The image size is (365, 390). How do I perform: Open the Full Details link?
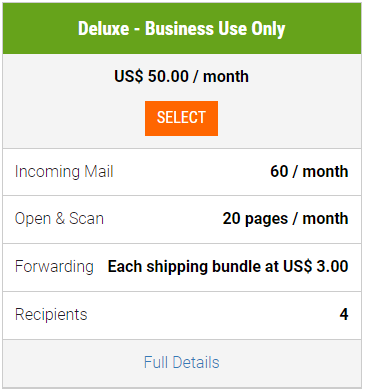point(182,362)
